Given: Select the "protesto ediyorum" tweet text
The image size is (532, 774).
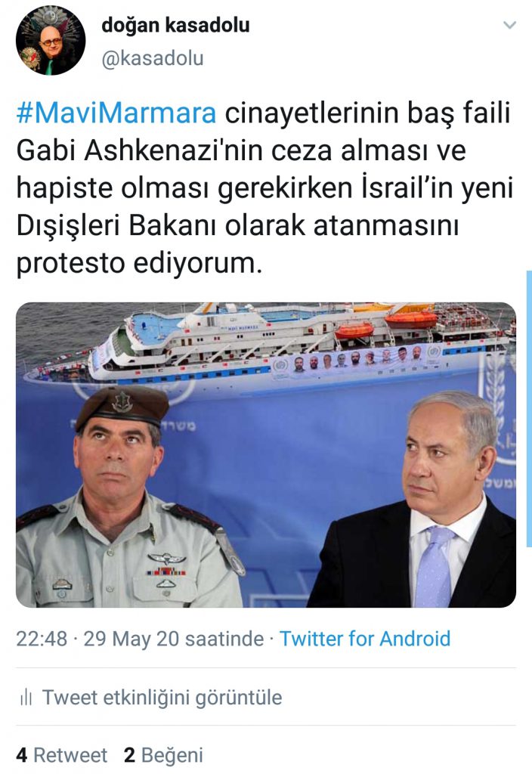Looking at the screenshot, I should [x=139, y=264].
